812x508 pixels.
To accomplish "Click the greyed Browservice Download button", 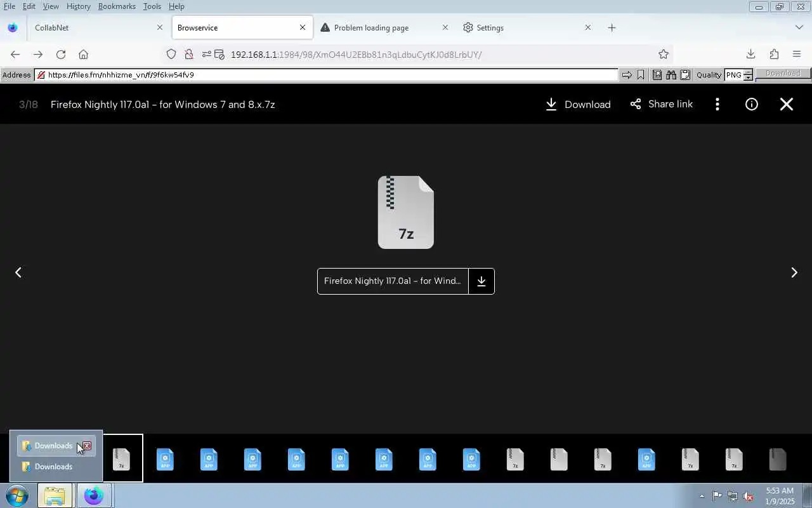I will tap(783, 75).
